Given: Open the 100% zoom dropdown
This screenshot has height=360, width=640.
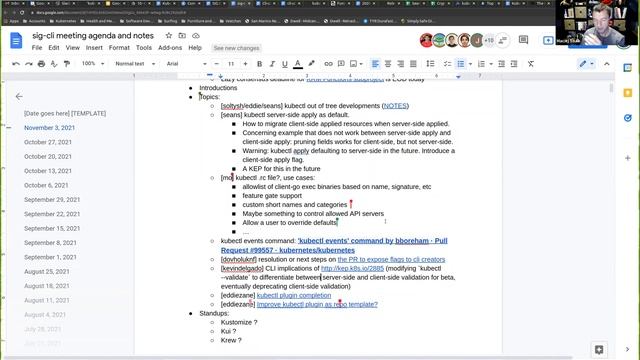Looking at the screenshot, I should pos(93,64).
